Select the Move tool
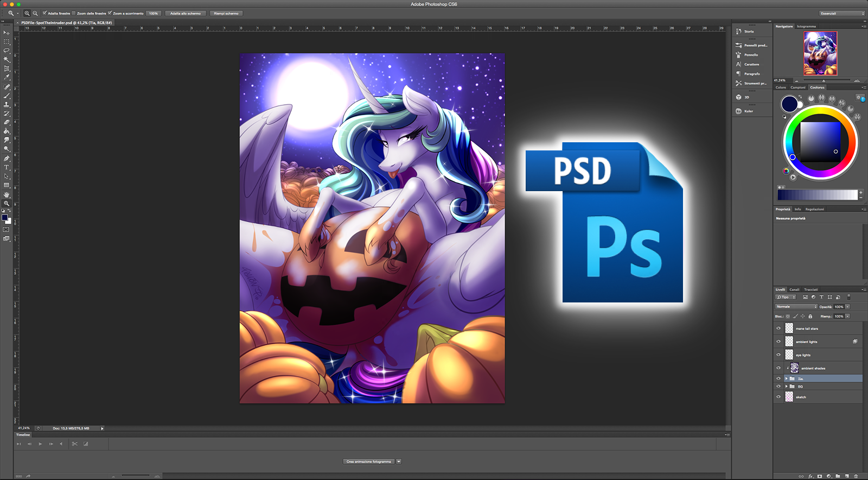 [x=7, y=33]
